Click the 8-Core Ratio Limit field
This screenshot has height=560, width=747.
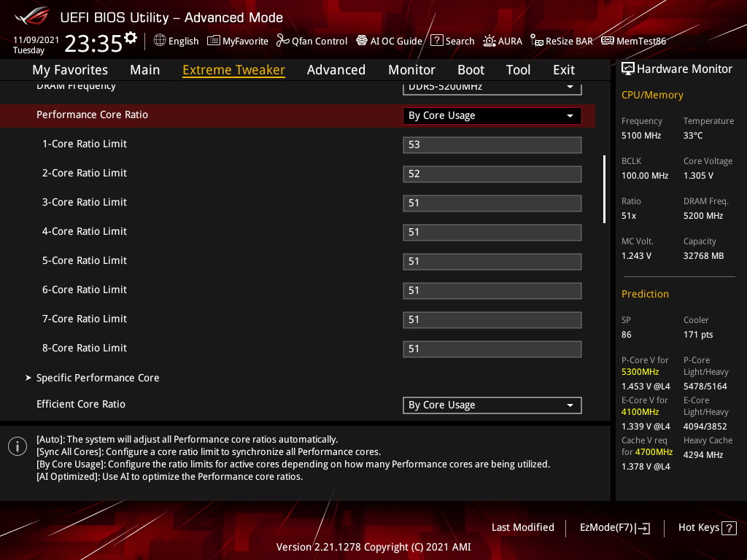[x=492, y=349]
